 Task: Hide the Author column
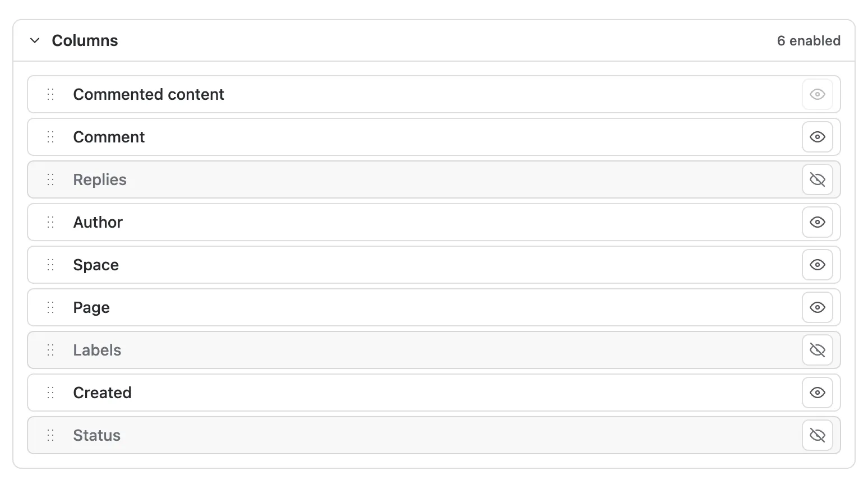pos(817,222)
